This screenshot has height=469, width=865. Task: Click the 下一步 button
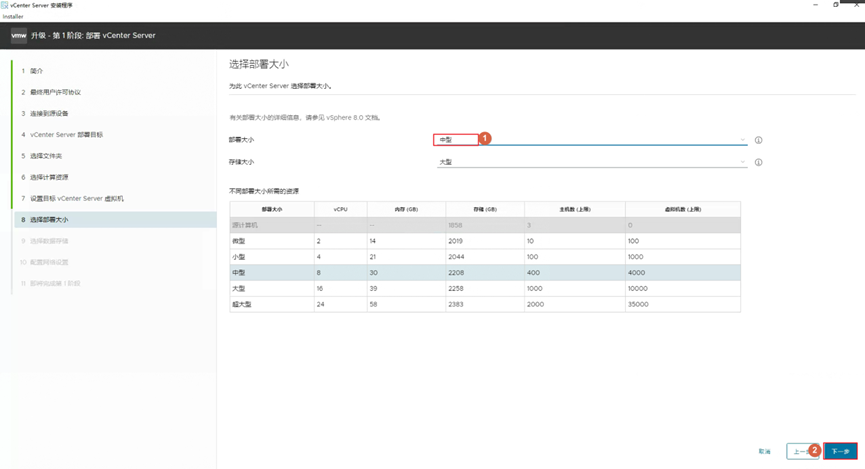pos(840,451)
